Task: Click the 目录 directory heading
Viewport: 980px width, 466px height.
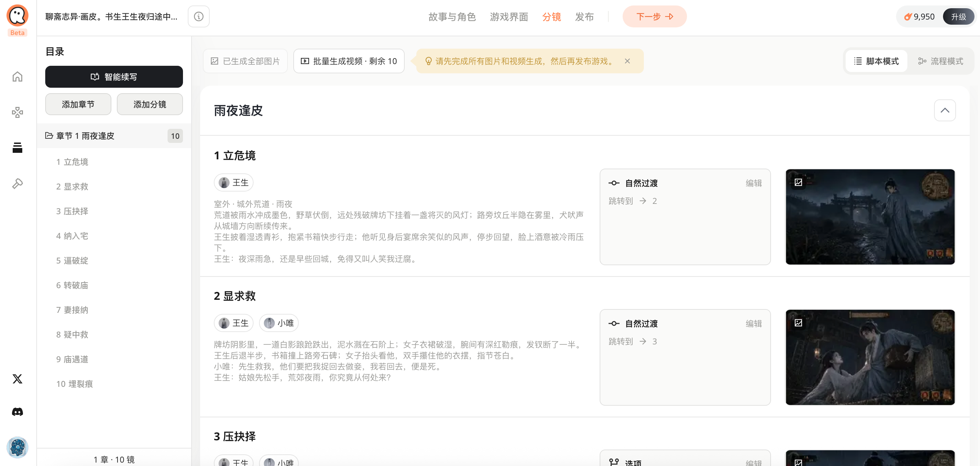Action: pyautogui.click(x=55, y=51)
